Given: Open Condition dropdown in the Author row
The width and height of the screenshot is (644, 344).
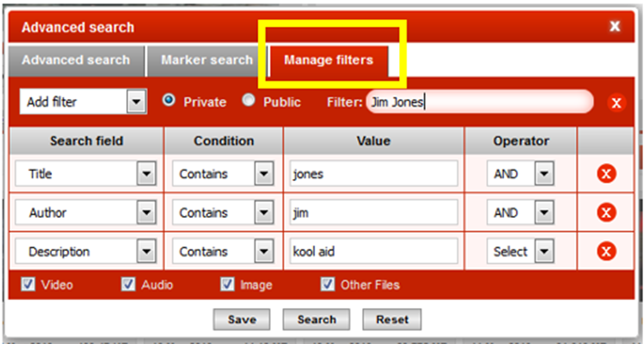Looking at the screenshot, I should coord(223,212).
